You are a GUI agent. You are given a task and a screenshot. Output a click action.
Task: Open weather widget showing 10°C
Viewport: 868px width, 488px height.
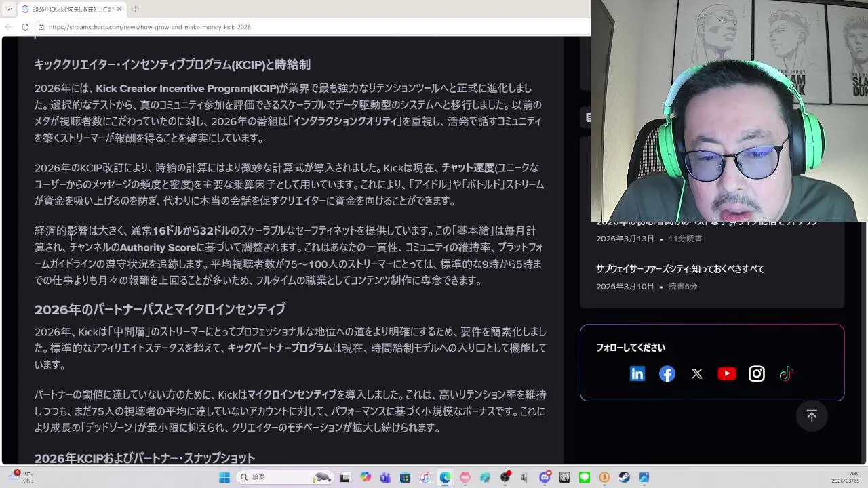tap(20, 476)
